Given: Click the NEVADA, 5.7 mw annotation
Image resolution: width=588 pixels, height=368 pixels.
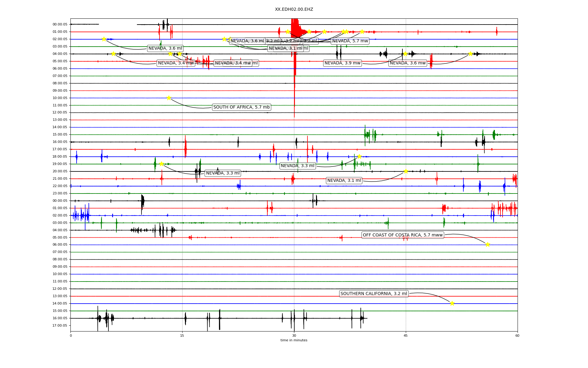Looking at the screenshot, I should point(350,41).
